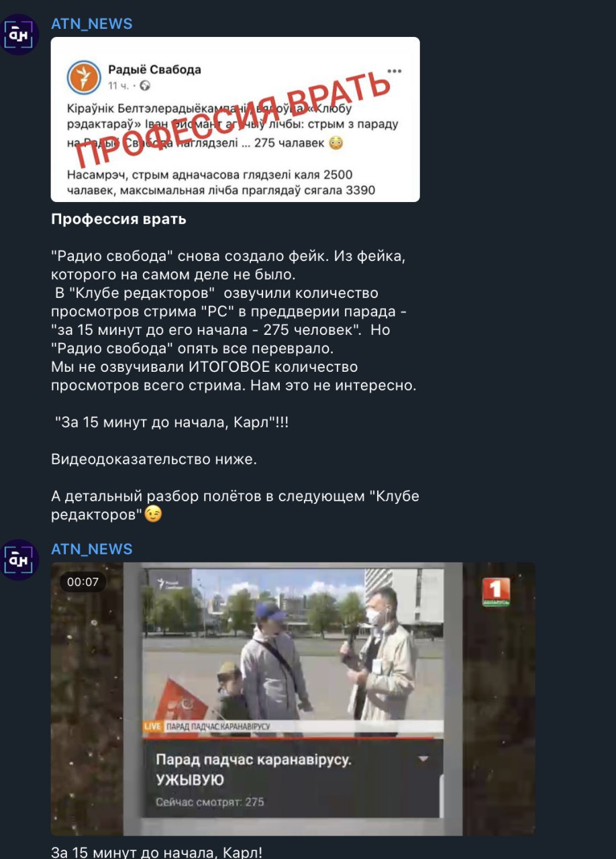The image size is (616, 859).
Task: Click the bold "Профессия врать" message heading
Action: (x=119, y=219)
